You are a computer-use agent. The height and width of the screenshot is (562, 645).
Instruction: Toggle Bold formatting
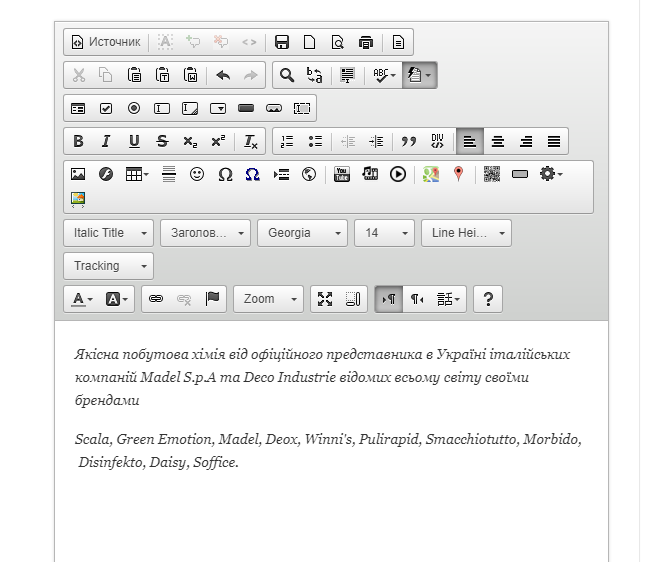[78, 142]
